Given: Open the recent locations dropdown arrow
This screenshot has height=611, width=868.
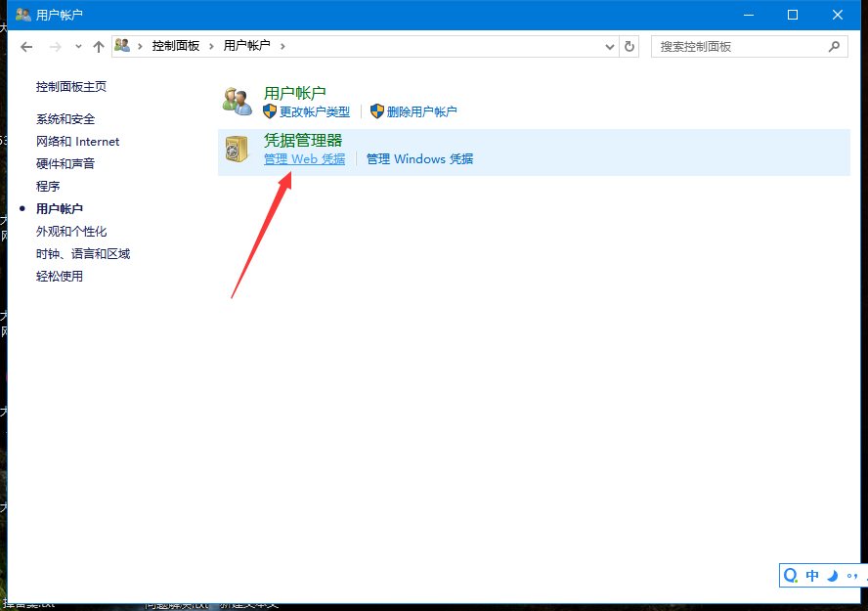Looking at the screenshot, I should click(78, 47).
